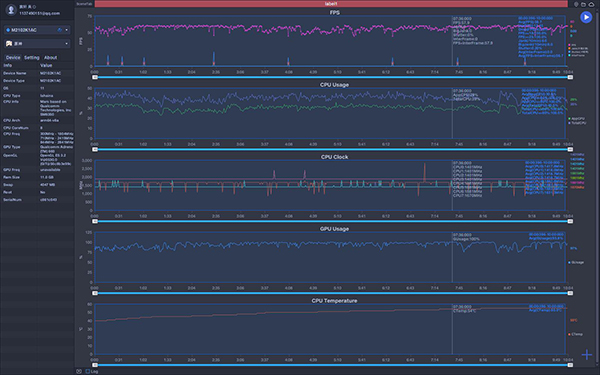600x375 pixels.
Task: Click GPU Usage chart left slider handle
Action: [95, 293]
